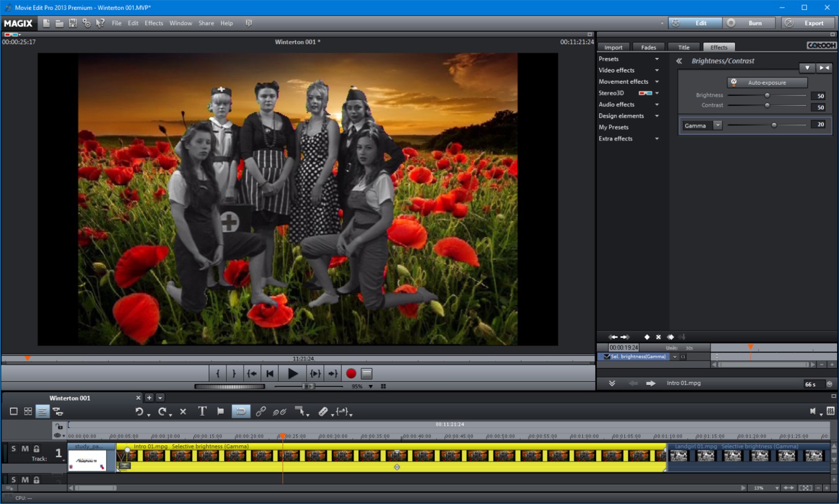Click the Group objects chain icon

[260, 411]
